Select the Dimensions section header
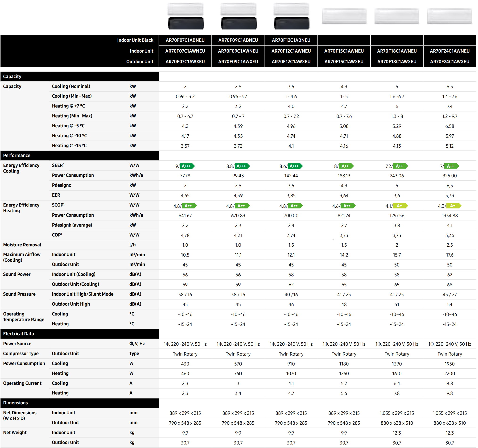This screenshot has height=448, width=478. point(80,403)
